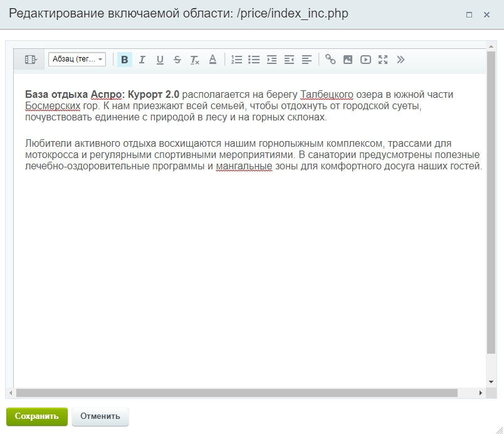The image size is (504, 434).
Task: Click the horizontal scrollbar thumb
Action: (x=237, y=393)
